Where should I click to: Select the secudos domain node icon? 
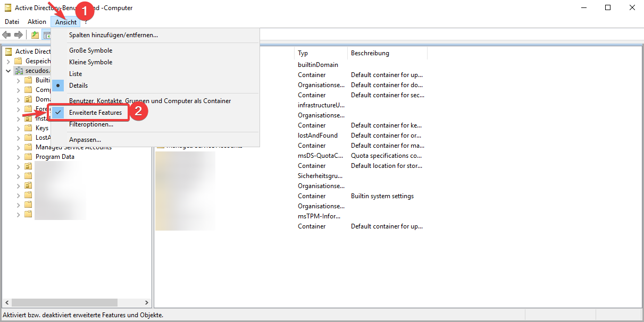coord(19,71)
